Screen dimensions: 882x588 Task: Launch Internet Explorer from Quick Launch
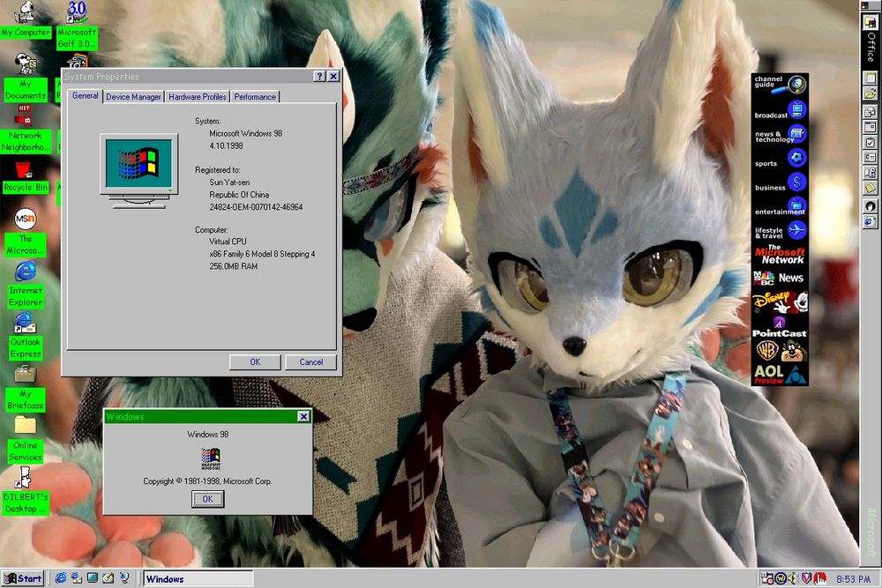coord(61,578)
